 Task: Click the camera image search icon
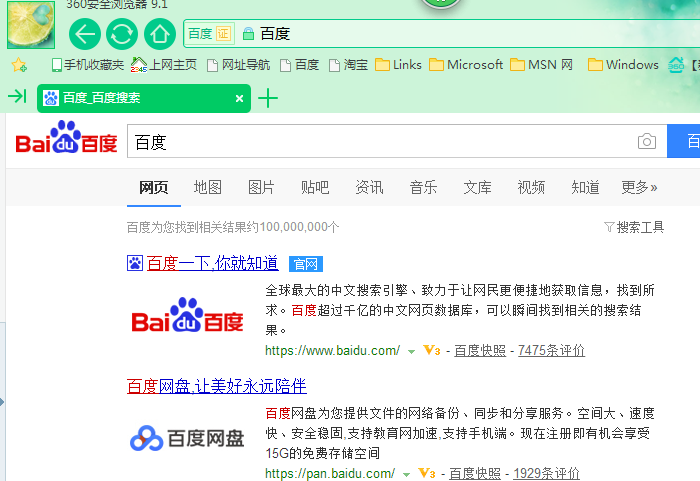pyautogui.click(x=647, y=142)
